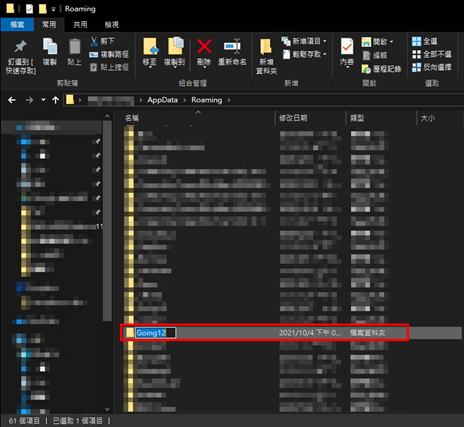Click the Rename icon in the ribbon
This screenshot has width=464, height=427.
coord(232,46)
